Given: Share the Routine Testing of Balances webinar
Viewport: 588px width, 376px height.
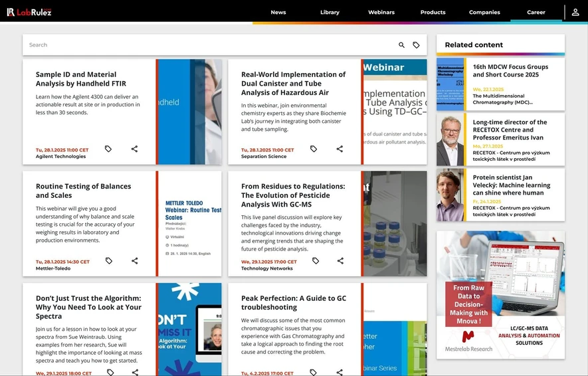Looking at the screenshot, I should tap(135, 260).
